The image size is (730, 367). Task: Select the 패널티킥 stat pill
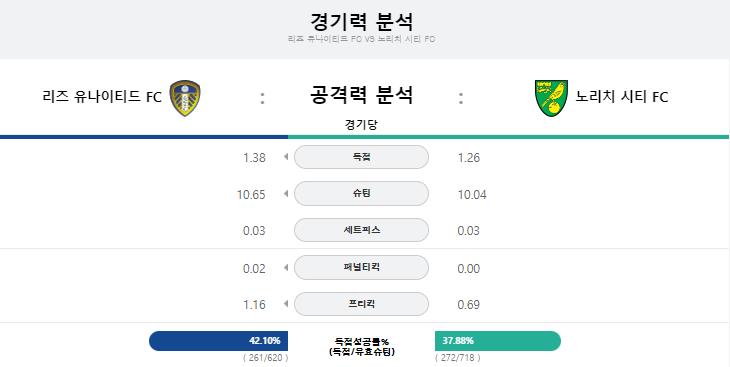[361, 267]
